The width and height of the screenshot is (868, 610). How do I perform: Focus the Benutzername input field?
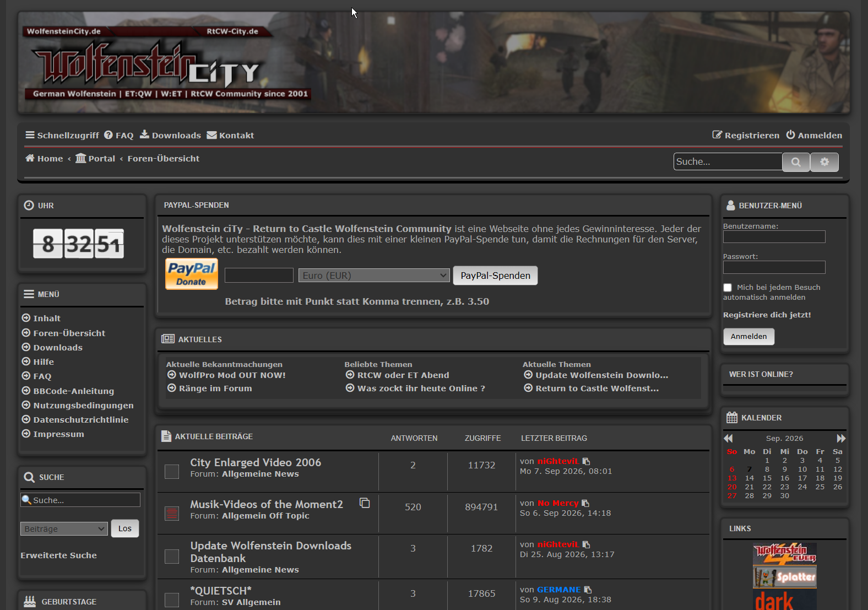tap(774, 237)
